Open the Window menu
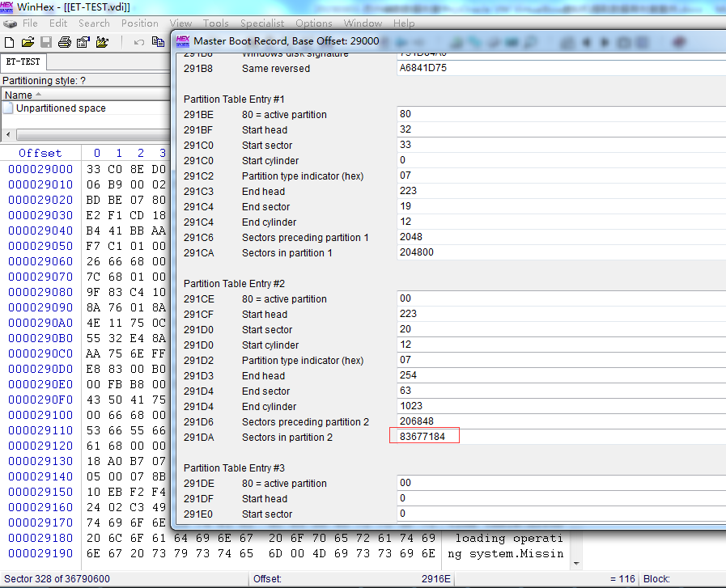The image size is (726, 588). [x=363, y=23]
